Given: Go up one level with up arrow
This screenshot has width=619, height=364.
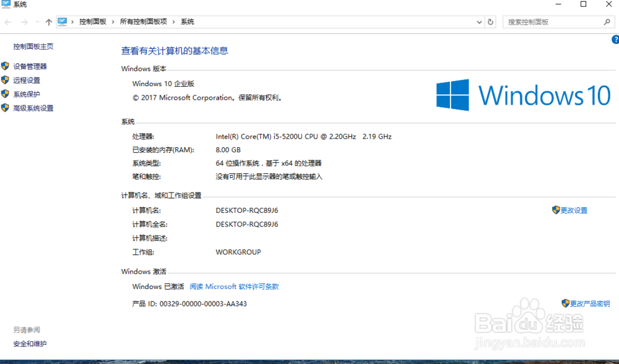Looking at the screenshot, I should pos(48,22).
